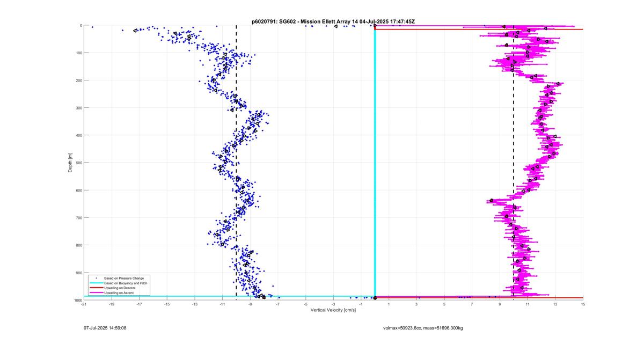Click the magenta line sample beside 'Upwelling on Ascent'
Image resolution: width=644 pixels, height=337 pixels.
coord(96,292)
